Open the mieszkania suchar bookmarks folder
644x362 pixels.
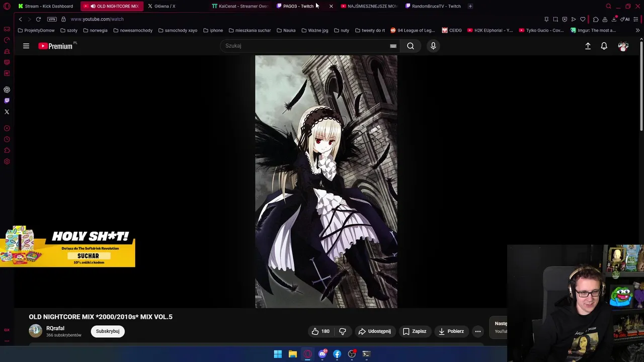coord(250,30)
